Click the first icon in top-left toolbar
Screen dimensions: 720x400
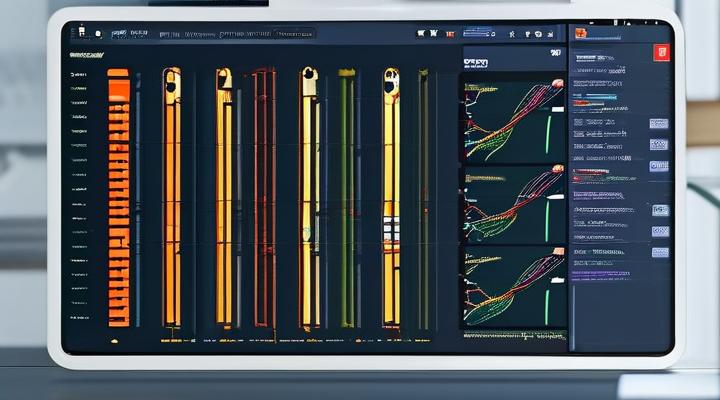(80, 33)
